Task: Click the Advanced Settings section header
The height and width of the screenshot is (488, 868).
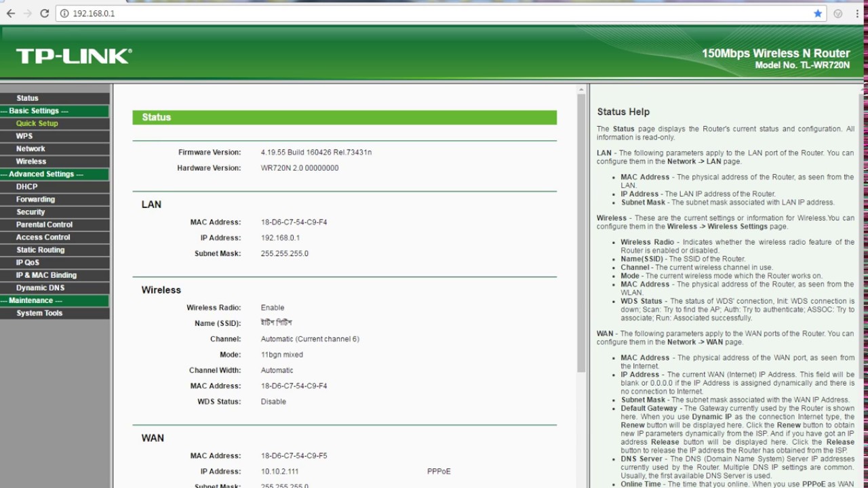Action: coord(54,174)
